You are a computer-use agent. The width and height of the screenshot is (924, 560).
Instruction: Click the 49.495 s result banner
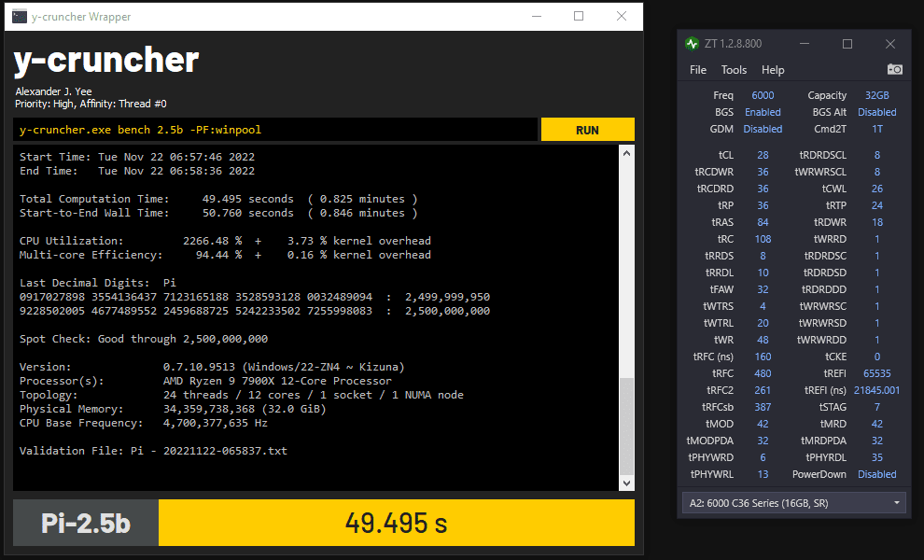(397, 523)
